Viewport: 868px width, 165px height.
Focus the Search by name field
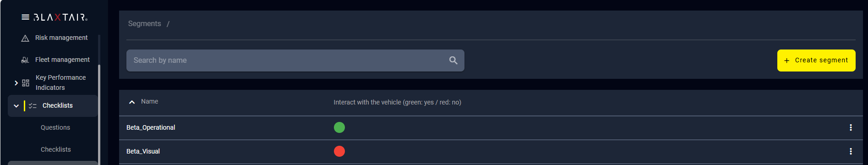point(295,60)
